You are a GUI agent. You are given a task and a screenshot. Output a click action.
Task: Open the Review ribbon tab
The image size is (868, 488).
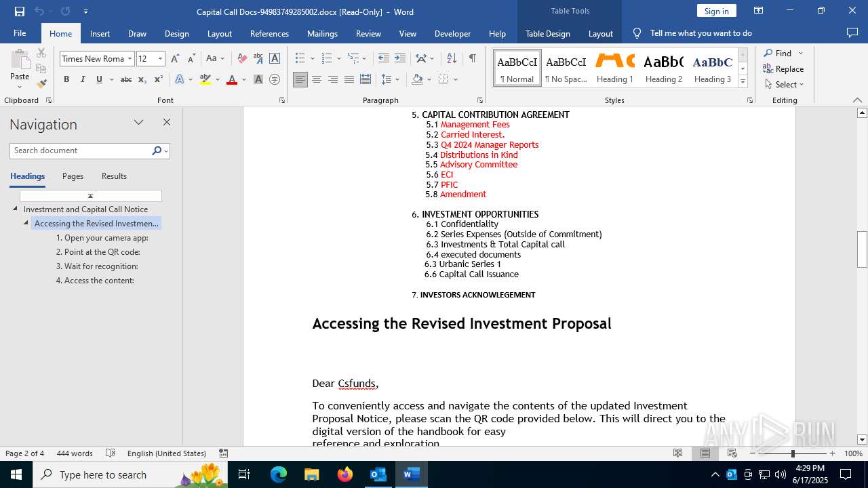point(368,33)
